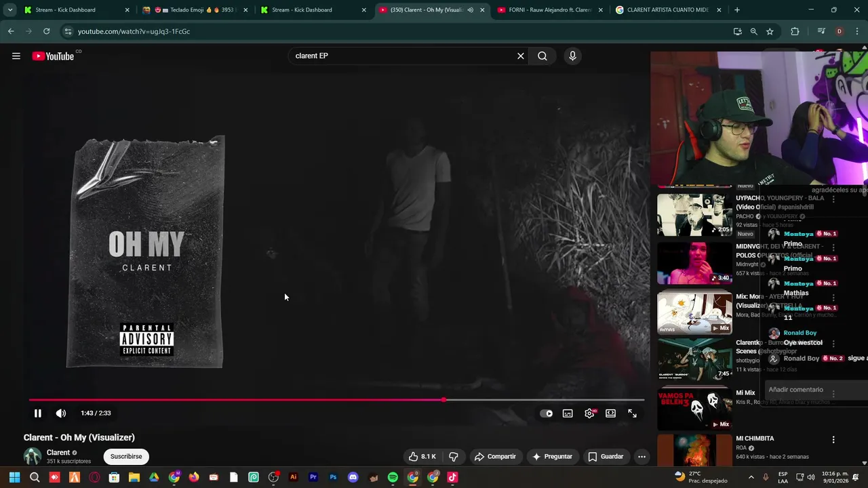
Task: Go to the YouTube home logo
Action: [54, 56]
